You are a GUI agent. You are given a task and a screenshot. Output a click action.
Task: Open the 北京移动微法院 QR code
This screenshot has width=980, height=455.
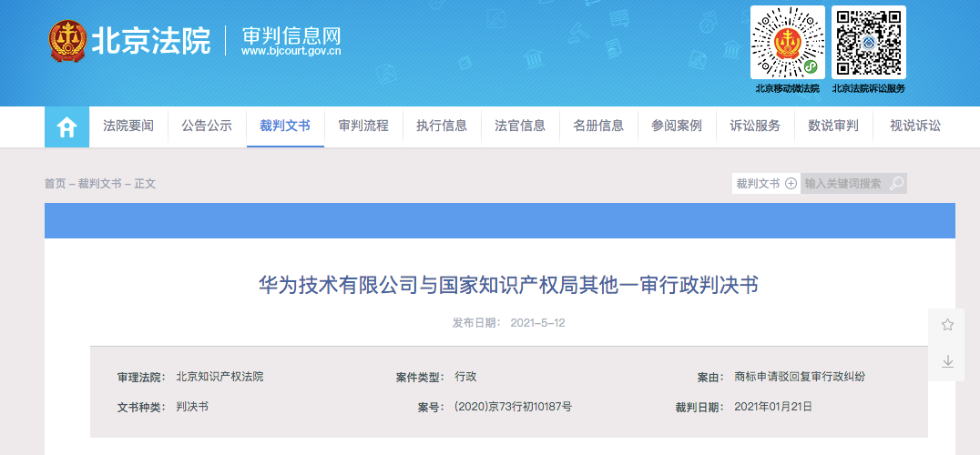click(788, 43)
